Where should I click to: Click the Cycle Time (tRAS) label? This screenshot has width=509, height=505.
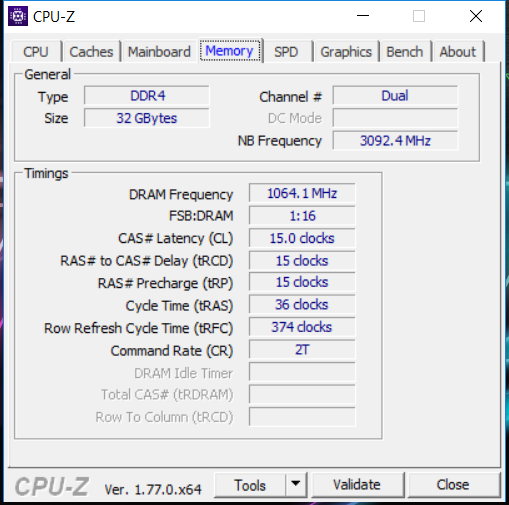pos(179,306)
